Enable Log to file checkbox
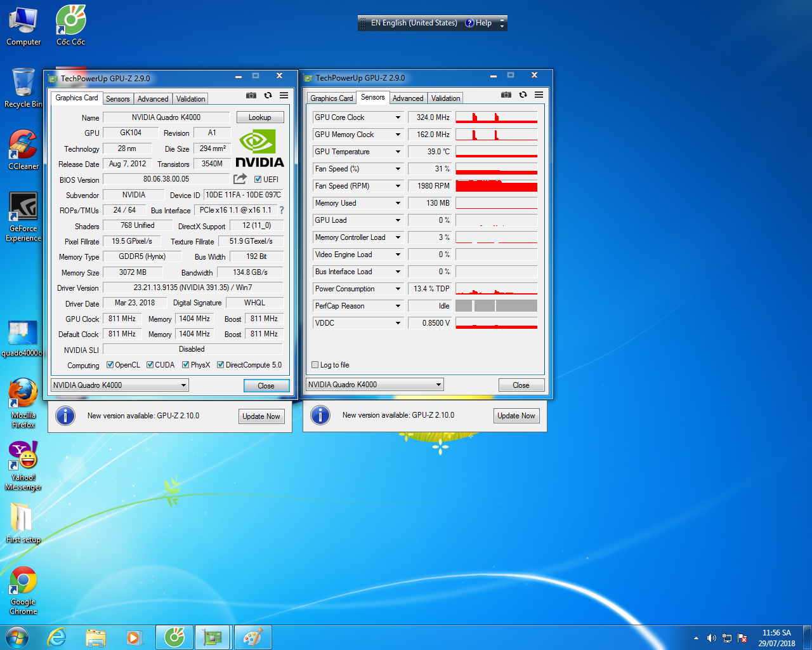This screenshot has width=812, height=650. pos(315,365)
